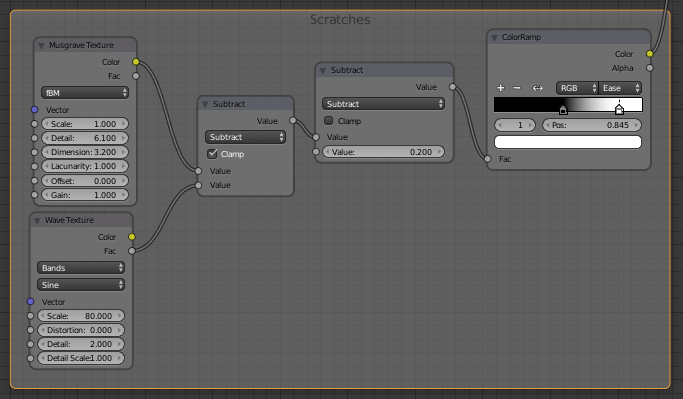Collapse the ColorRamp node

pyautogui.click(x=494, y=38)
